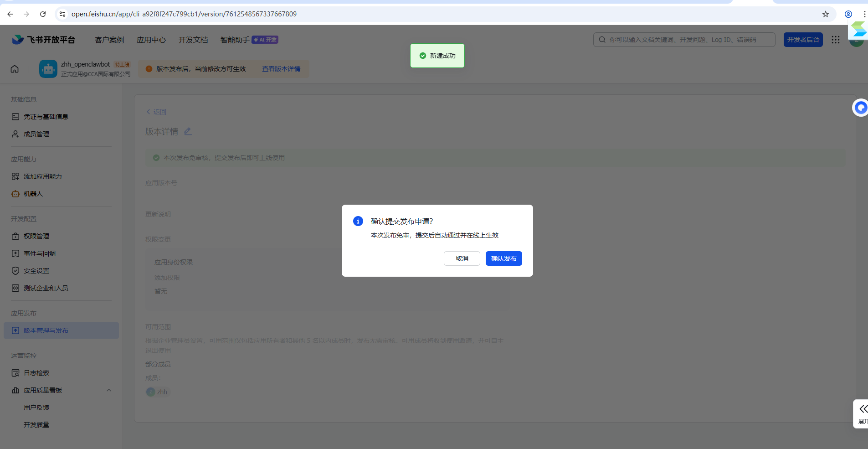The width and height of the screenshot is (868, 449).
Task: Click the address bar URL
Action: point(184,14)
